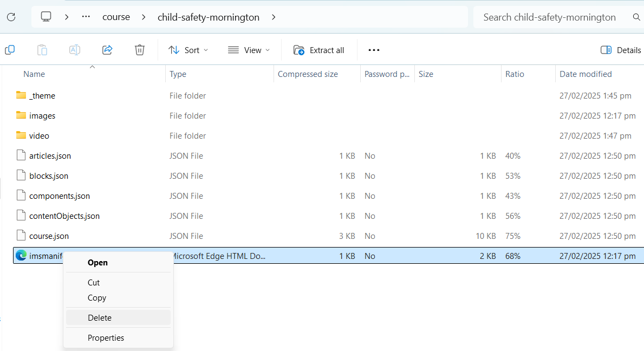Screen dimensions: 644x351
Task: Click the 3 KB compressed size value
Action: (x=347, y=236)
